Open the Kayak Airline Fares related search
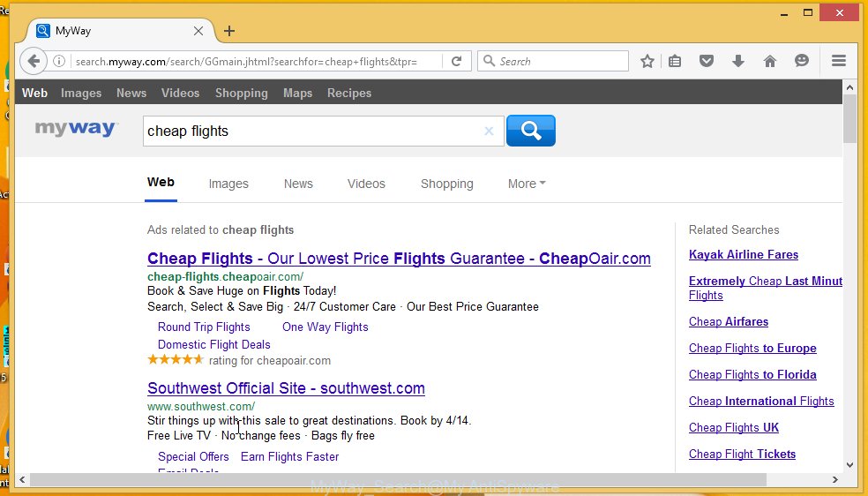Viewport: 868px width, 496px height. tap(743, 254)
